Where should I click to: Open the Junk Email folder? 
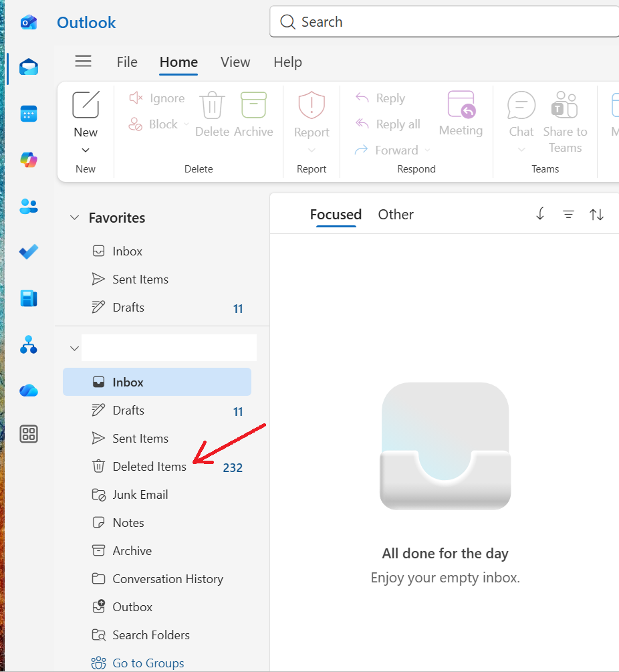157,495
